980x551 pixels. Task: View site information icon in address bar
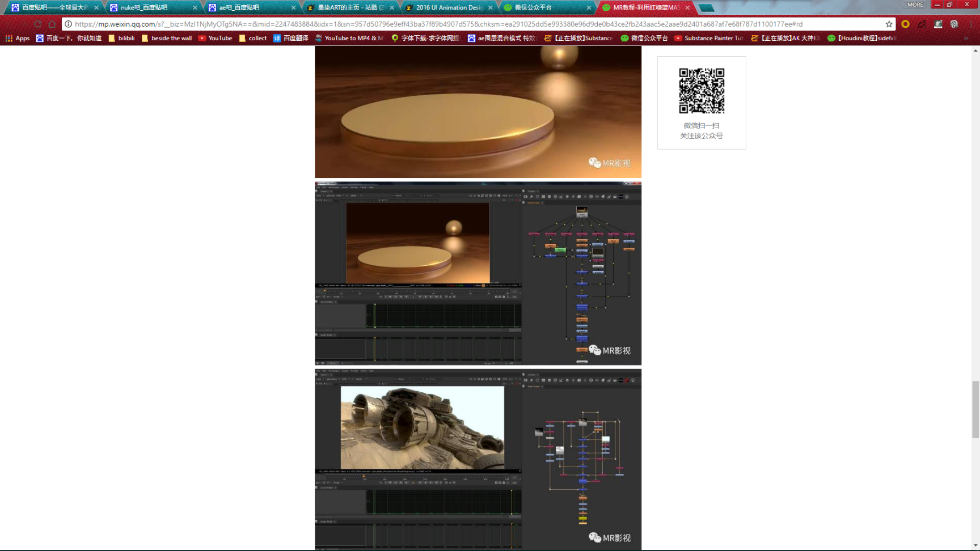pos(68,24)
